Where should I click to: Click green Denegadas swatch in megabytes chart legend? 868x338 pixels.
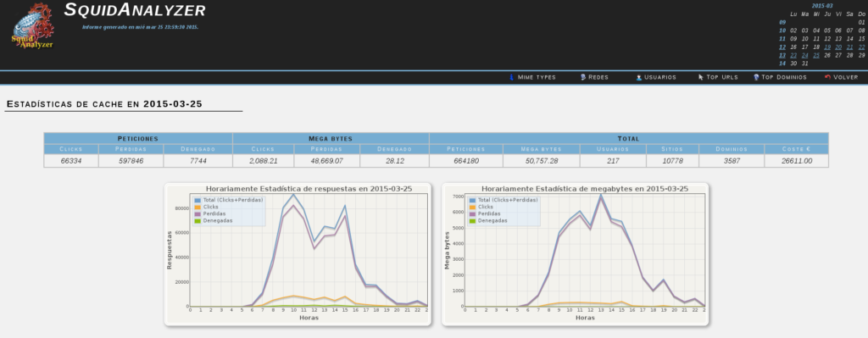[x=471, y=221]
